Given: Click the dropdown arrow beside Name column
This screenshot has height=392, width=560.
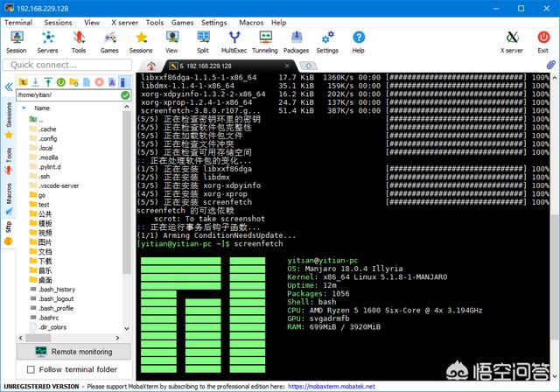Looking at the screenshot, I should (24, 108).
